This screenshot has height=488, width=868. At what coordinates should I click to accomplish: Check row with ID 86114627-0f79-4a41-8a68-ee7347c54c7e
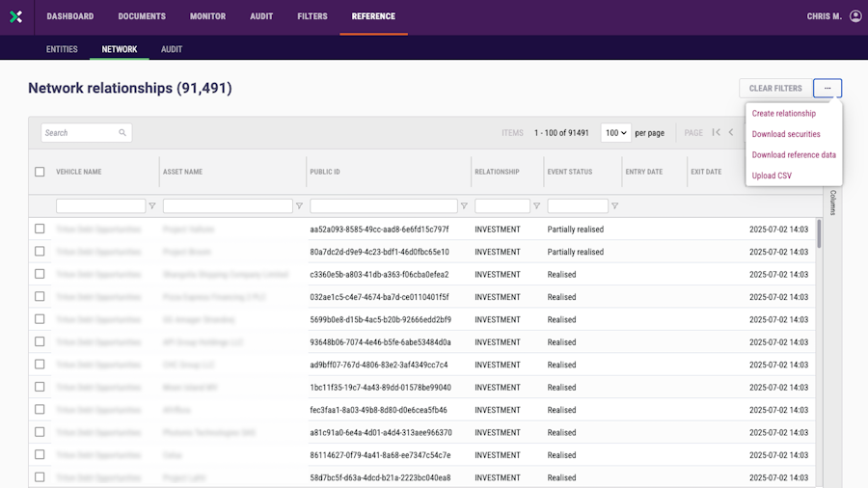point(40,455)
